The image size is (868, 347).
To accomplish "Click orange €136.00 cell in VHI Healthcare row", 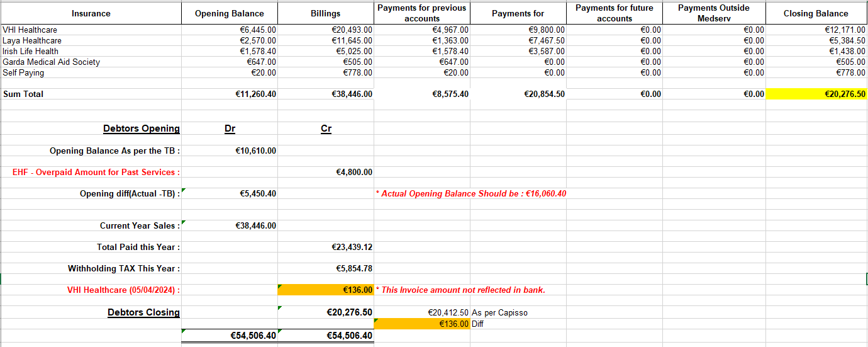I will [x=326, y=290].
